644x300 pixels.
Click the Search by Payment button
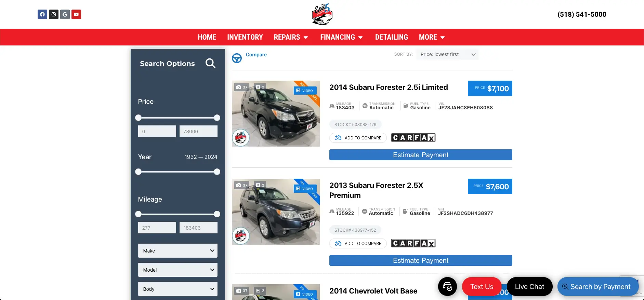[598, 287]
